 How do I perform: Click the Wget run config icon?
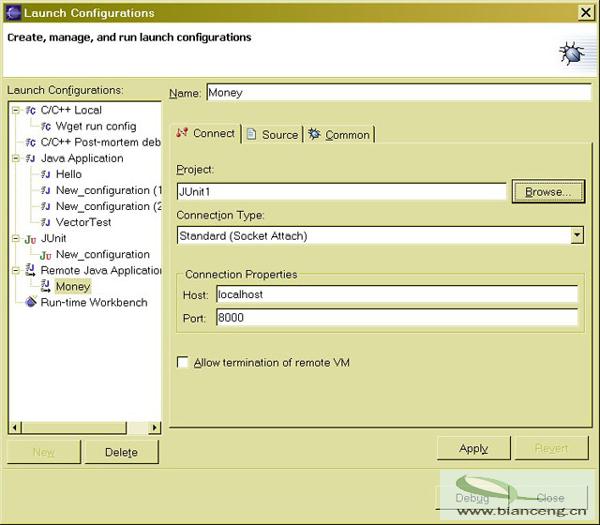(x=46, y=126)
